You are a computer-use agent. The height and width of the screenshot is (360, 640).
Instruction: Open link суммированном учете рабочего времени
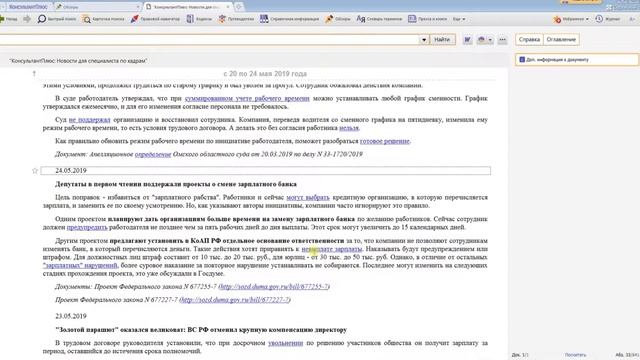tap(247, 98)
